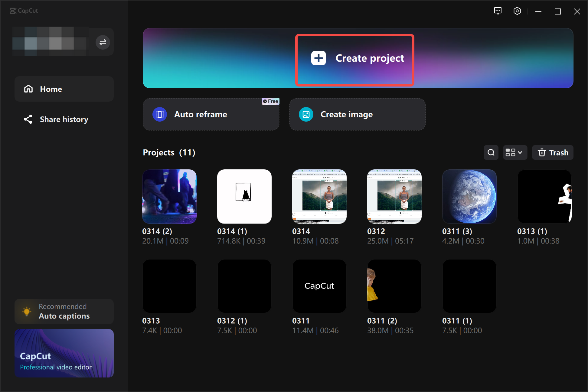Click the Home house icon in sidebar
This screenshot has width=588, height=392.
[x=28, y=89]
